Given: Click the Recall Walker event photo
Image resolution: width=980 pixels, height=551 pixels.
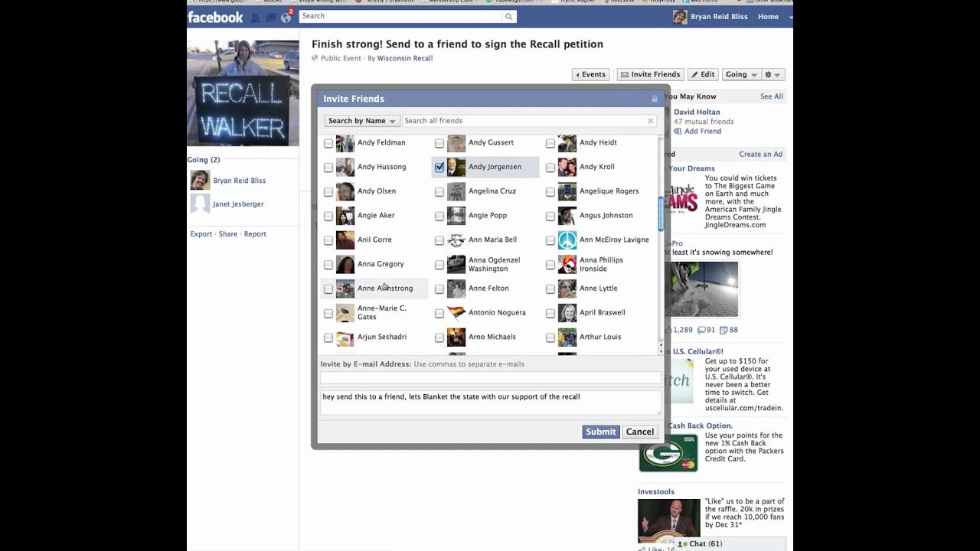Looking at the screenshot, I should click(243, 93).
